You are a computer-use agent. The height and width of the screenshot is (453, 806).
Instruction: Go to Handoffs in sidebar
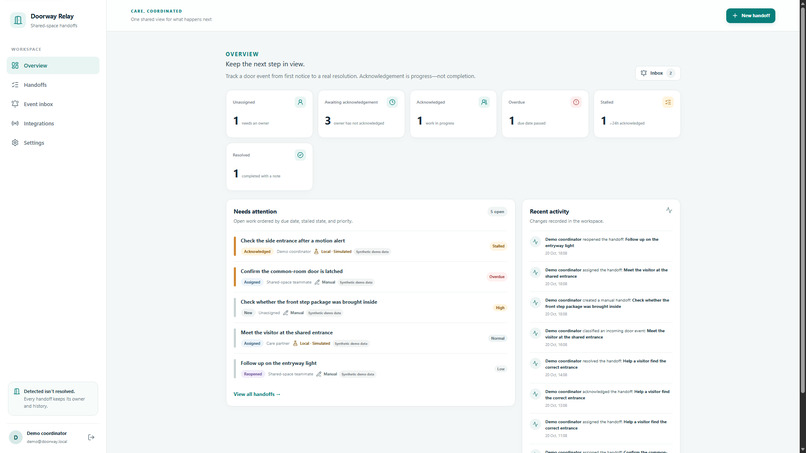click(53, 85)
